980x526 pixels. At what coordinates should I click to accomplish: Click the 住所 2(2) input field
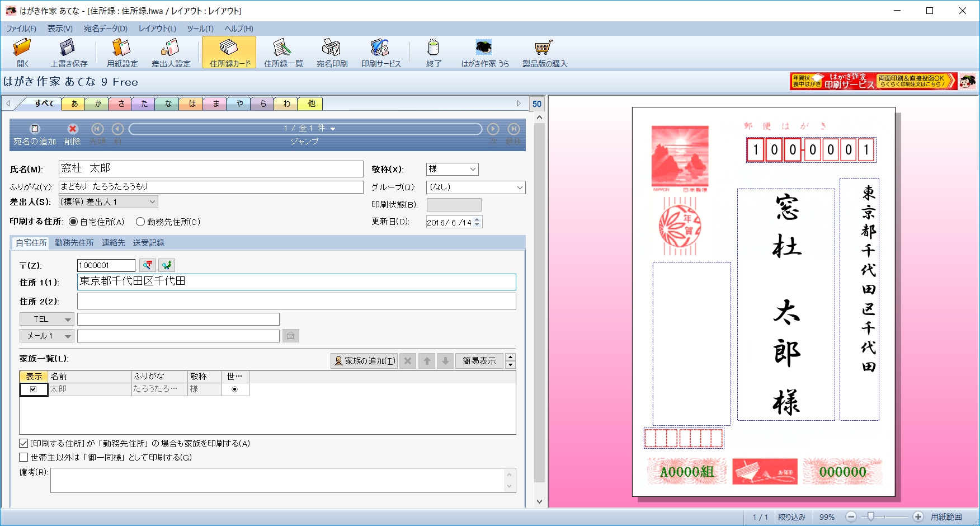tap(296, 301)
